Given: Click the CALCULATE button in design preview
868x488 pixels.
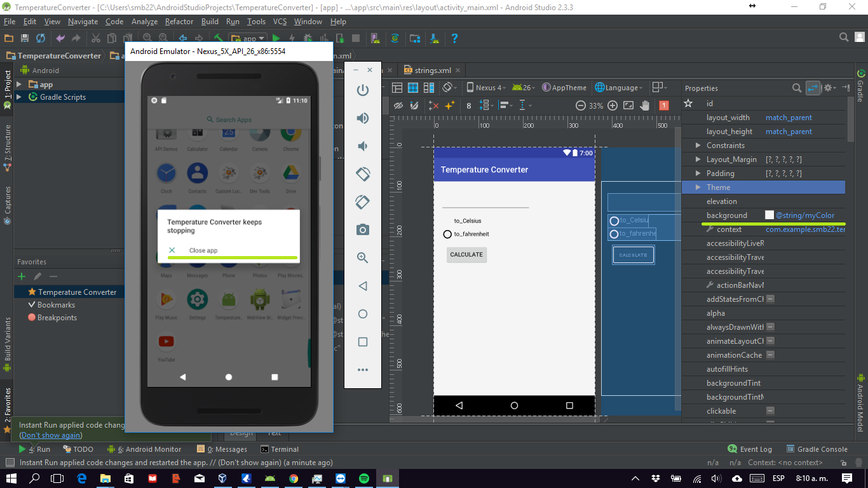Looking at the screenshot, I should pos(466,255).
